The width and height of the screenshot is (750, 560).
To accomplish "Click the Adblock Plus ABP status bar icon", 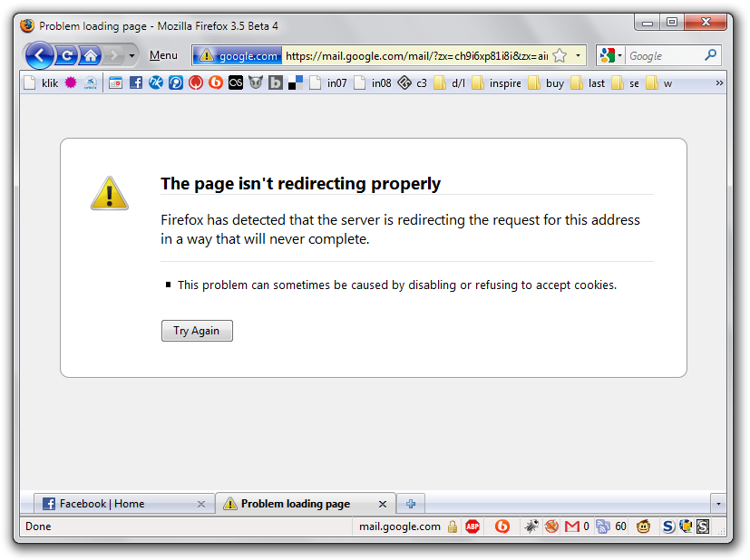I will [x=472, y=526].
